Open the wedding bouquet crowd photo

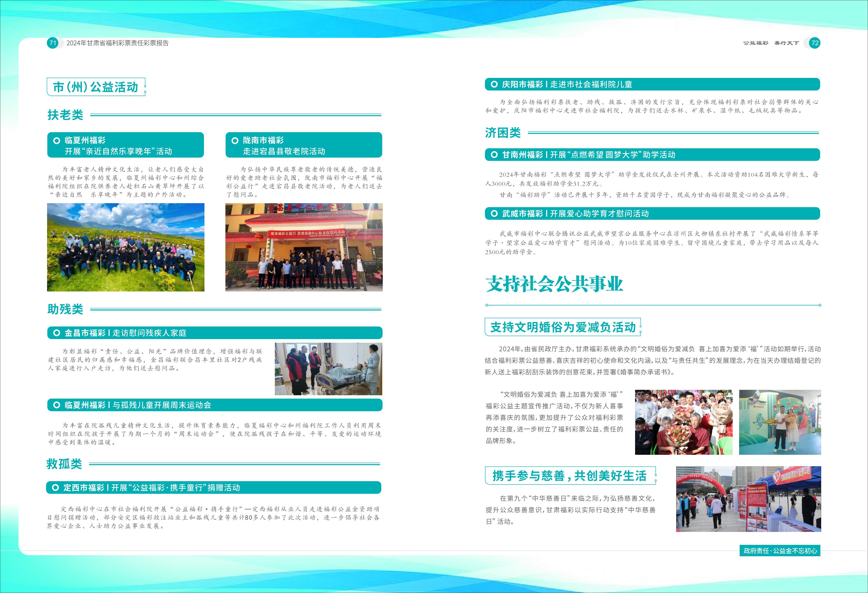coord(683,422)
